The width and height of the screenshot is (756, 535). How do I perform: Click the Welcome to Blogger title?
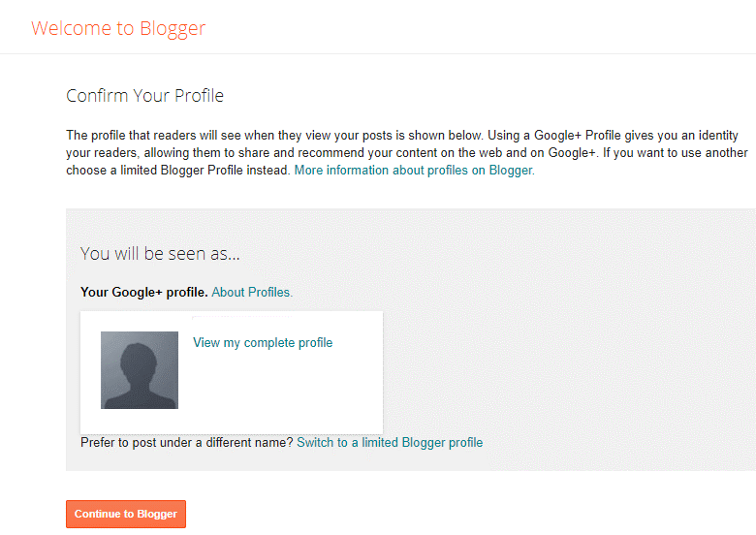point(118,28)
